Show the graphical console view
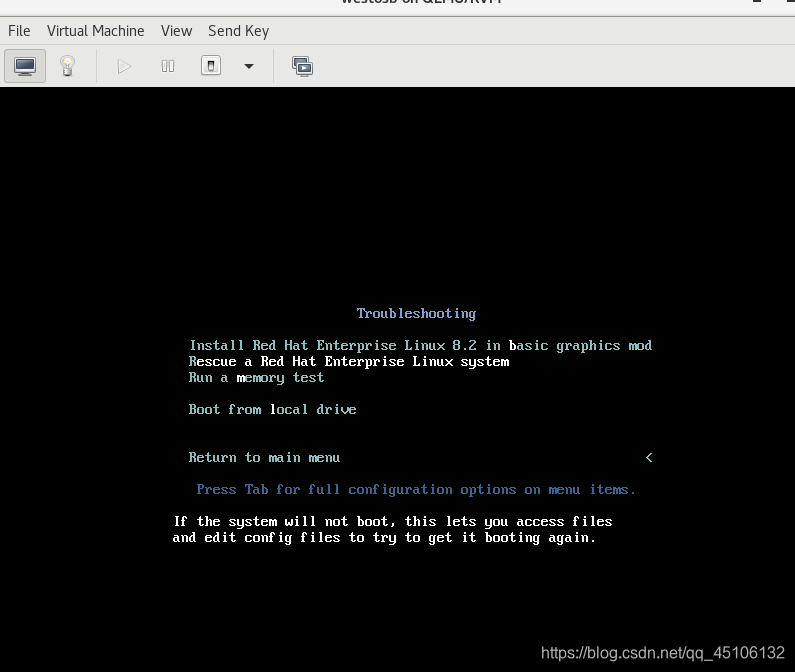 click(25, 66)
